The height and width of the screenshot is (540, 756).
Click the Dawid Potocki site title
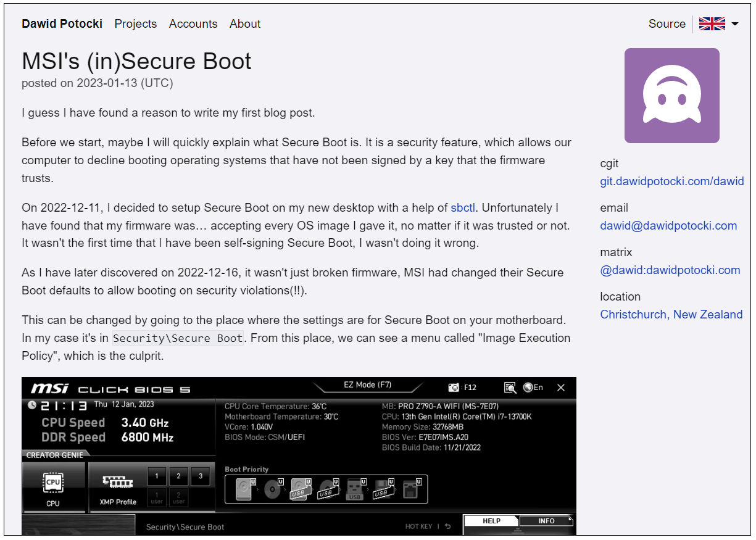click(x=63, y=24)
